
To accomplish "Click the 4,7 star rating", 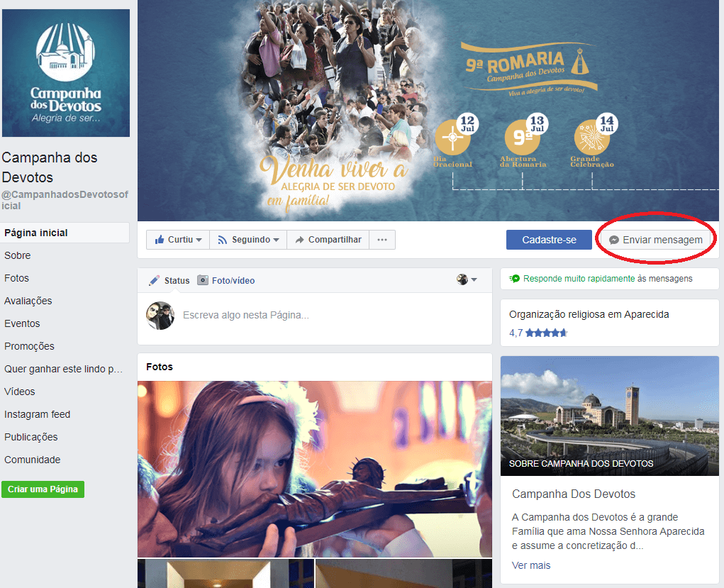I will tap(539, 333).
